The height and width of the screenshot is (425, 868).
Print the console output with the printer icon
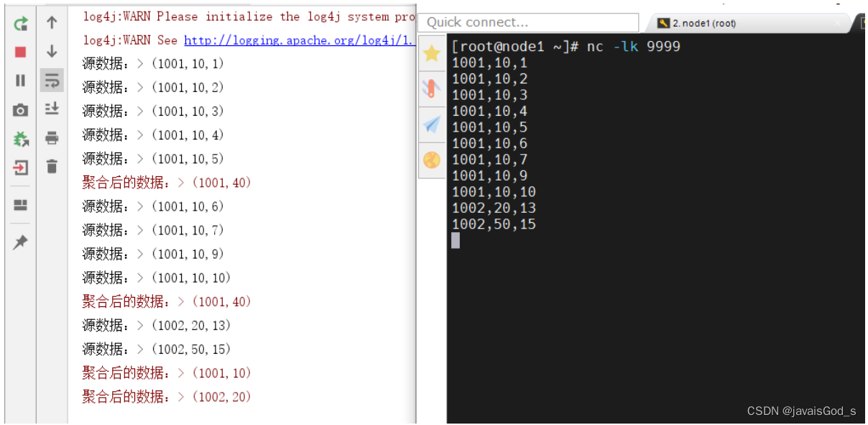click(52, 137)
